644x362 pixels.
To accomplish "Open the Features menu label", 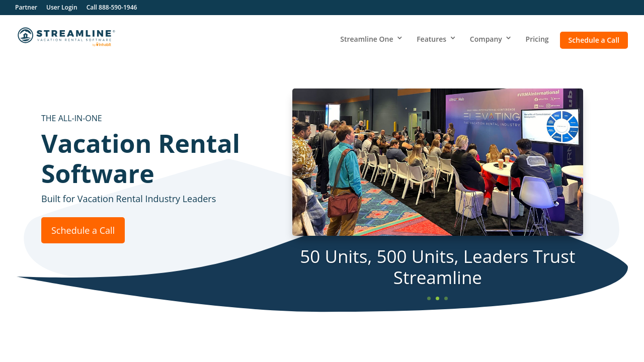I will (431, 39).
